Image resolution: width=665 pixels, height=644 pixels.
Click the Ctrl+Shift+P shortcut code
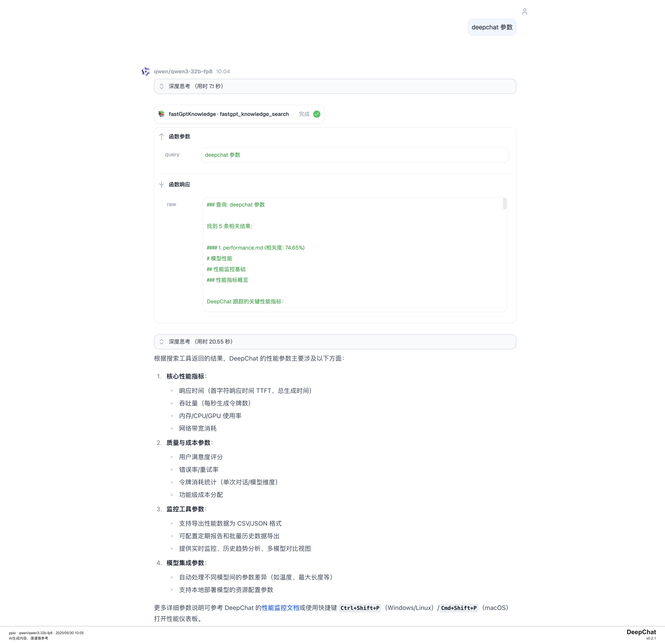pyautogui.click(x=360, y=608)
